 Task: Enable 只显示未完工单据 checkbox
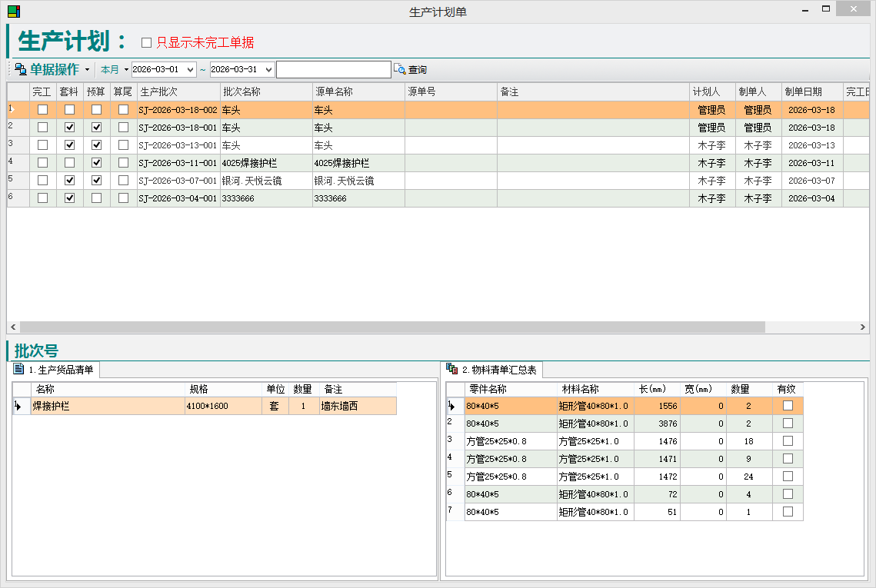[147, 42]
